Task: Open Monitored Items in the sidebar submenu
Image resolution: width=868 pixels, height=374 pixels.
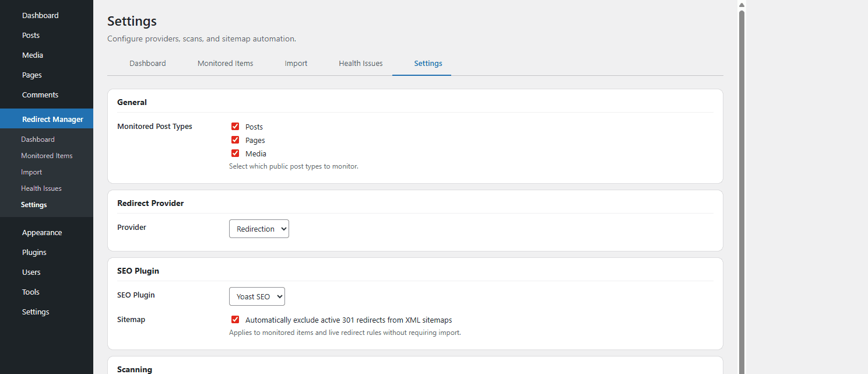Action: click(47, 156)
